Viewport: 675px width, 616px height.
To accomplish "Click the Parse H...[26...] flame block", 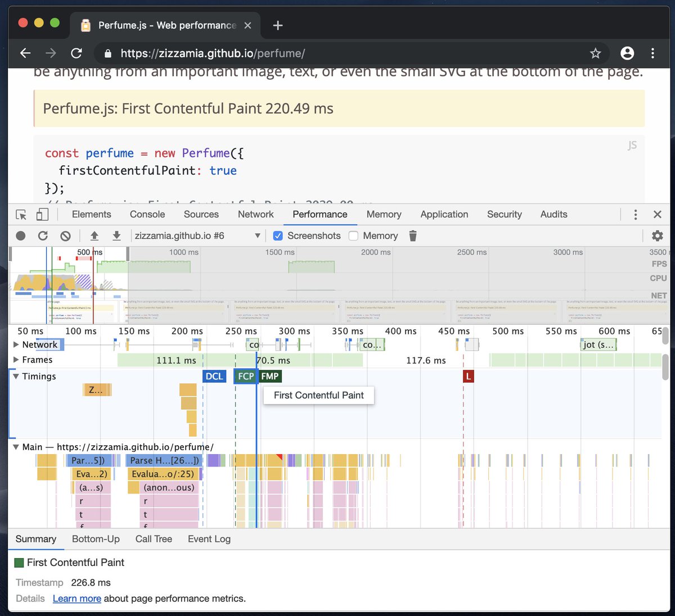I will 164,460.
